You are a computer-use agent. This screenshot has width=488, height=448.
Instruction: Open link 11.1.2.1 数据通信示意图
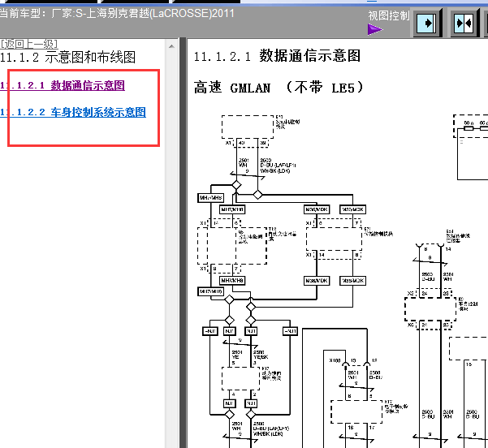point(63,85)
